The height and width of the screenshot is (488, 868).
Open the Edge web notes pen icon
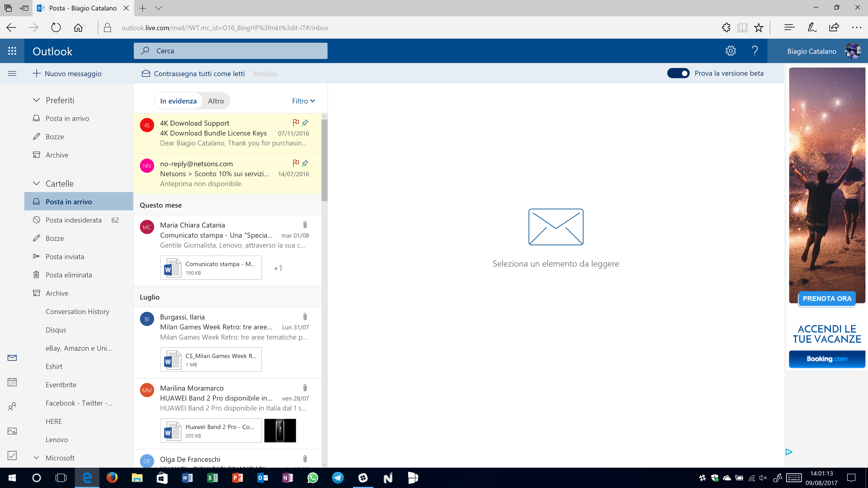[812, 28]
